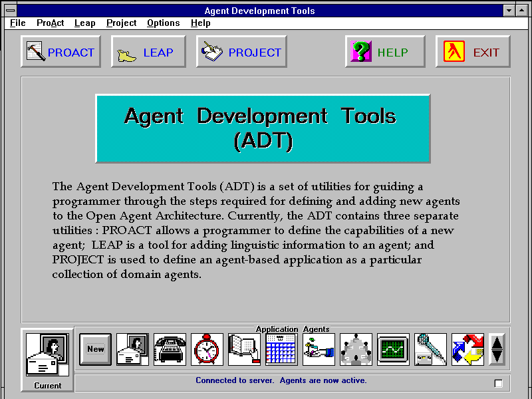
Task: Click the boot icon on LEAP button
Action: pos(126,56)
